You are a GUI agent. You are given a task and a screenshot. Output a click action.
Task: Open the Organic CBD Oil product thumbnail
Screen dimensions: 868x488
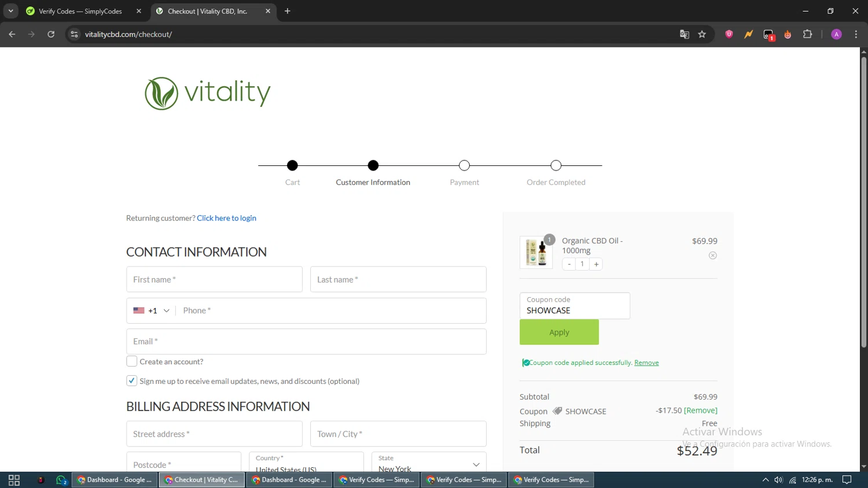(536, 253)
